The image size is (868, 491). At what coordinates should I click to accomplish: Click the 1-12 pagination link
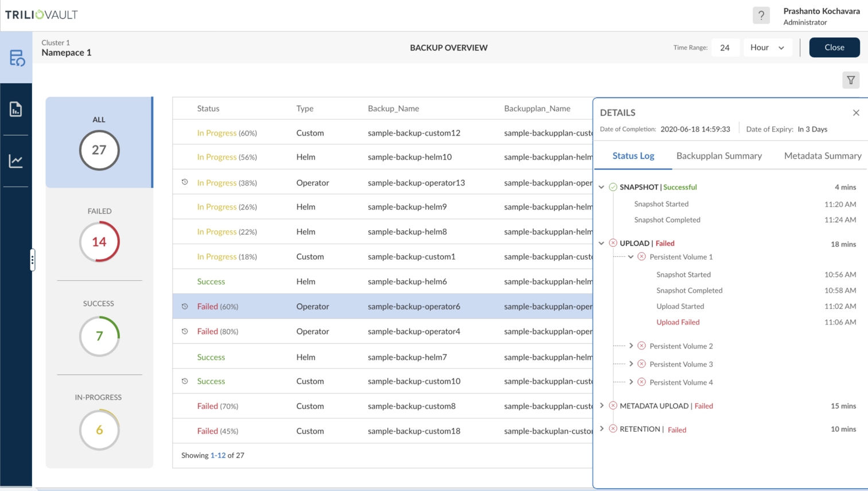[218, 455]
